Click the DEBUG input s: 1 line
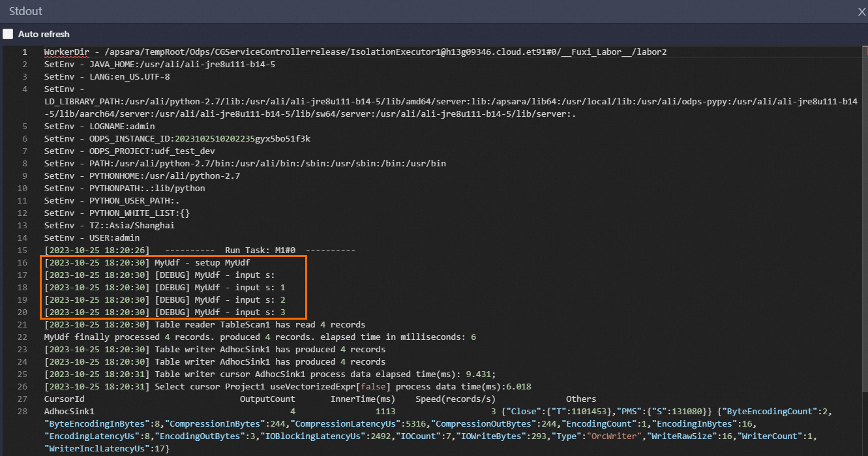This screenshot has height=456, width=868. (x=165, y=288)
